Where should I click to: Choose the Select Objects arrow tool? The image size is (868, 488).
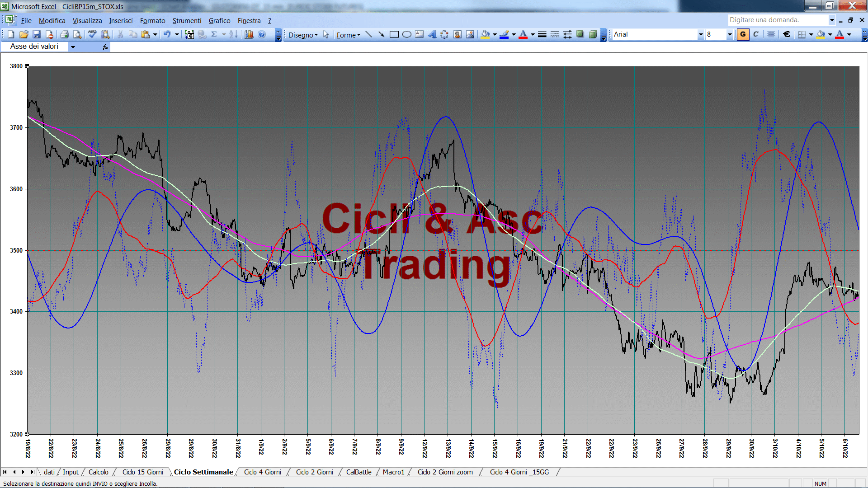[326, 34]
